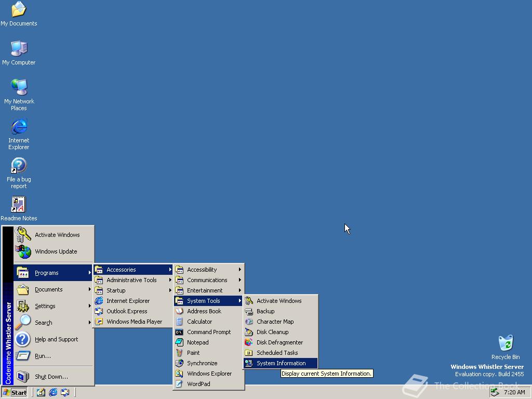Image resolution: width=532 pixels, height=399 pixels.
Task: Open My Documents desktop icon
Action: point(19,14)
